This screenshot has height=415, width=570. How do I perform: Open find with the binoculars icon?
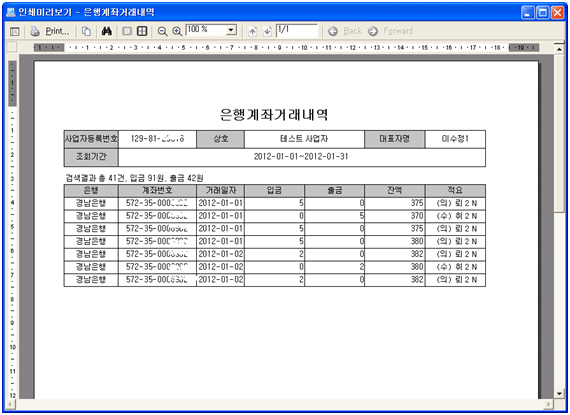coord(107,32)
